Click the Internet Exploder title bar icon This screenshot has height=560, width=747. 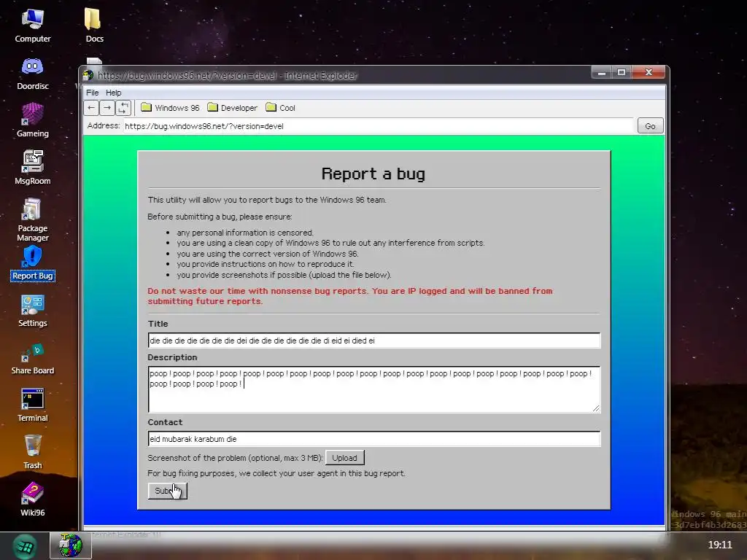(x=88, y=75)
